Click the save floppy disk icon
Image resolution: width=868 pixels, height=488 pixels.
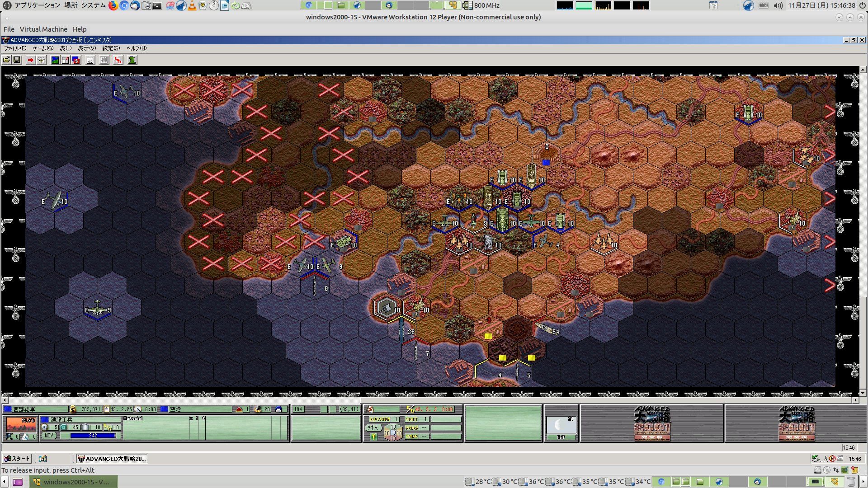17,60
